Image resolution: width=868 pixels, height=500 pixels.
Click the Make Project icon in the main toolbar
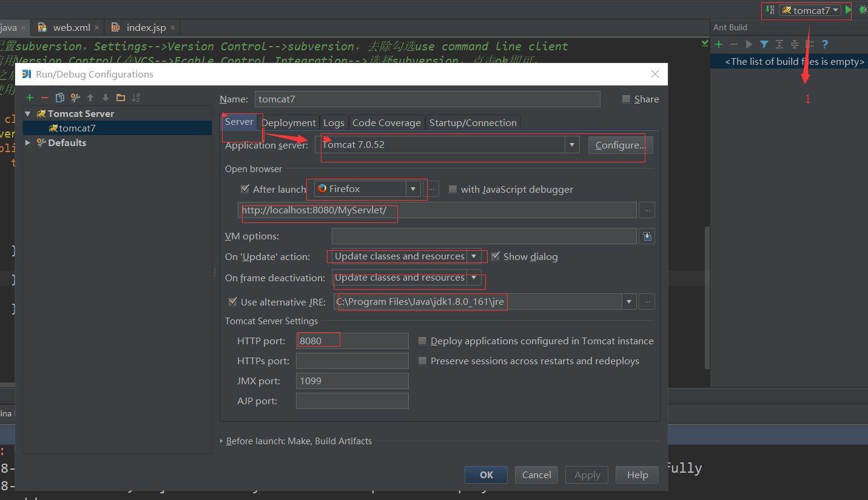[770, 10]
